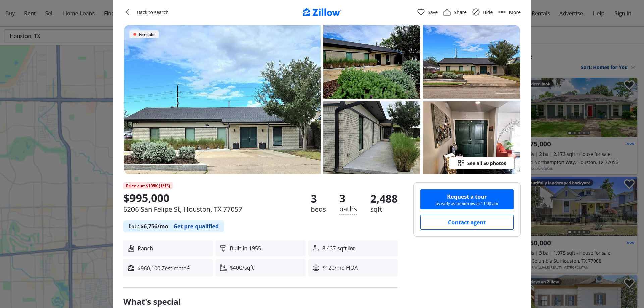The height and width of the screenshot is (308, 644).
Task: Go back using the back arrow icon
Action: pos(127,12)
